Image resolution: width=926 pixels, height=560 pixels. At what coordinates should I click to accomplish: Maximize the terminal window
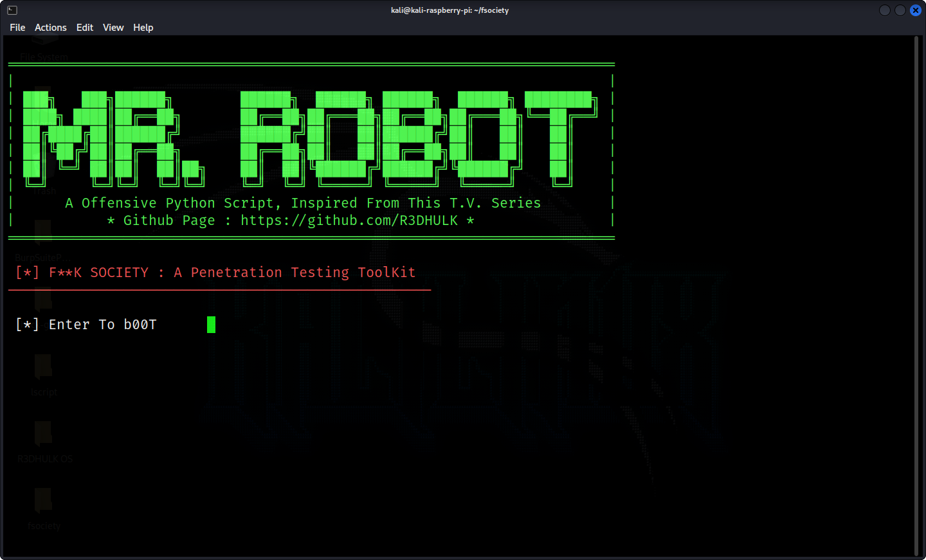900,10
